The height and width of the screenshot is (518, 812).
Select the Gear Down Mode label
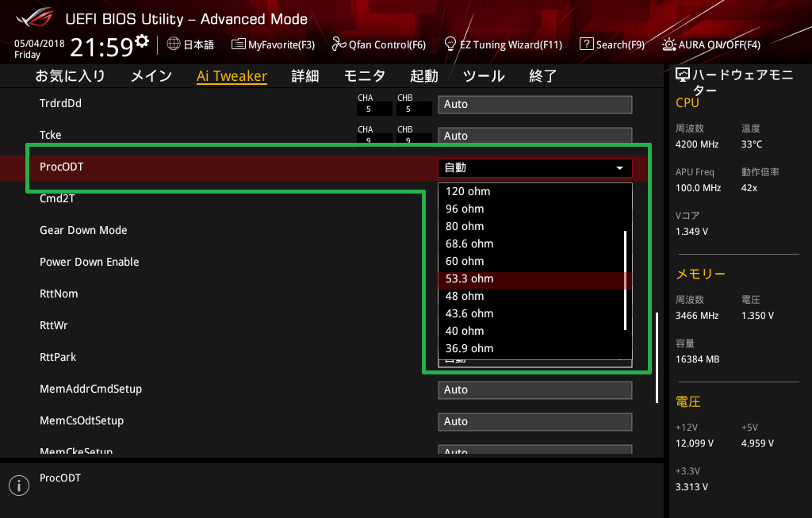tap(83, 230)
